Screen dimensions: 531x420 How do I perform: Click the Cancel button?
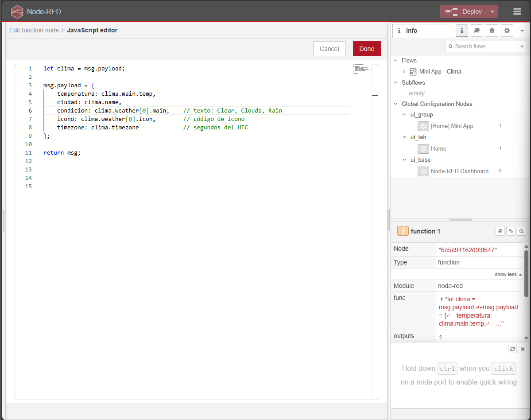coord(329,49)
